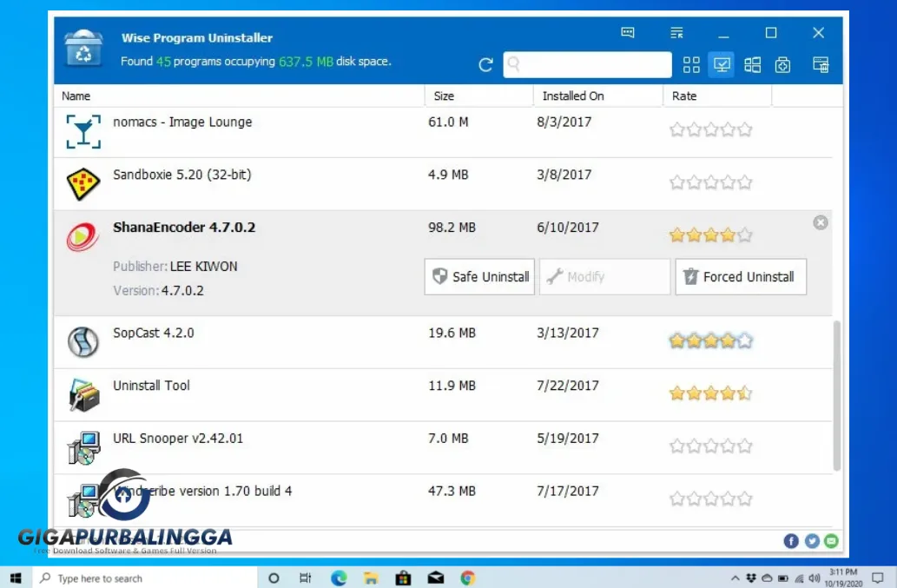897x588 pixels.
Task: Click the search input field
Action: pyautogui.click(x=588, y=64)
